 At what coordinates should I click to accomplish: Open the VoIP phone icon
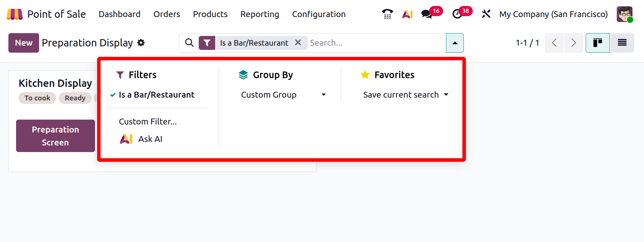click(387, 14)
